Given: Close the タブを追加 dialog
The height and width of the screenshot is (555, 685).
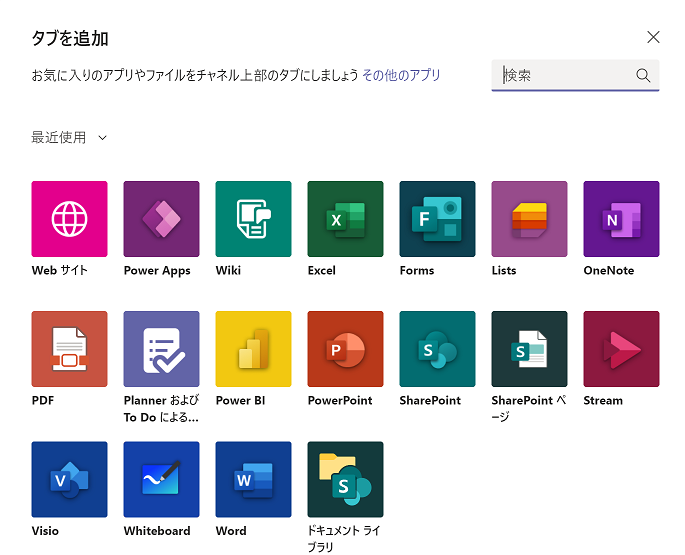Looking at the screenshot, I should coord(653,37).
